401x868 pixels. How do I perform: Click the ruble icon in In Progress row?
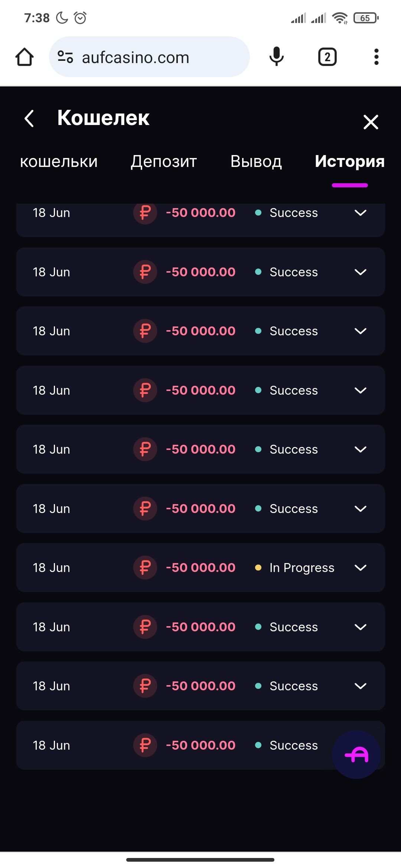(145, 568)
